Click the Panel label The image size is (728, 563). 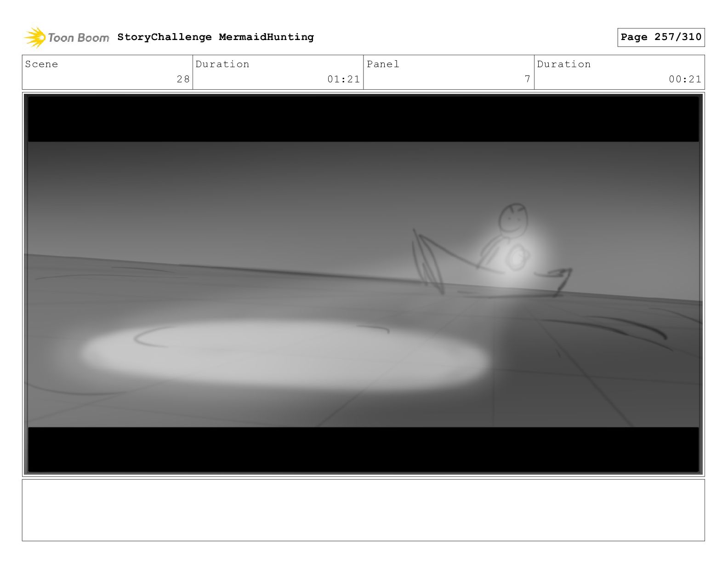[383, 64]
